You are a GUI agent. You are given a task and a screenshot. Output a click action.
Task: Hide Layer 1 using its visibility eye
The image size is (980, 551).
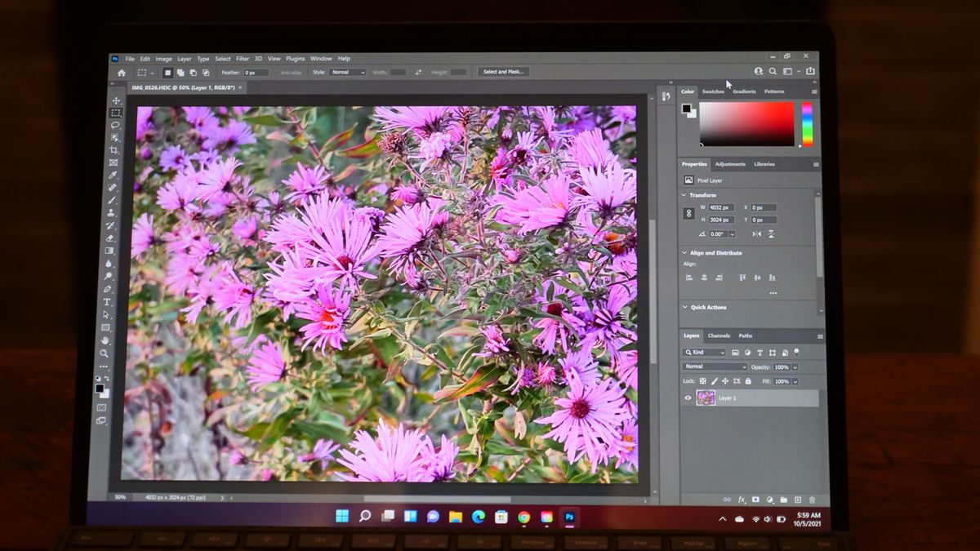(x=688, y=398)
